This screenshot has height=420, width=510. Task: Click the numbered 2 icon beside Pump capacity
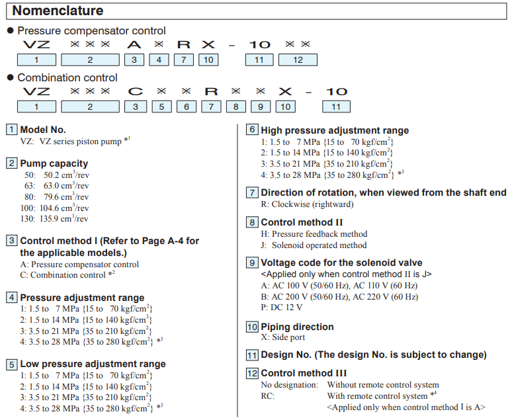[x=12, y=163]
